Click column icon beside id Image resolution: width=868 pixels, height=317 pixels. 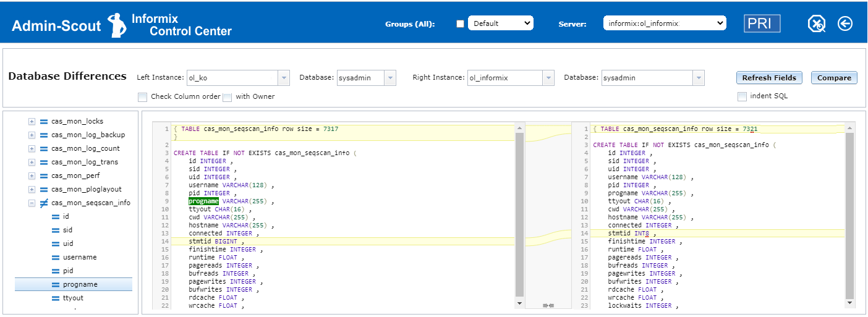[x=56, y=216]
